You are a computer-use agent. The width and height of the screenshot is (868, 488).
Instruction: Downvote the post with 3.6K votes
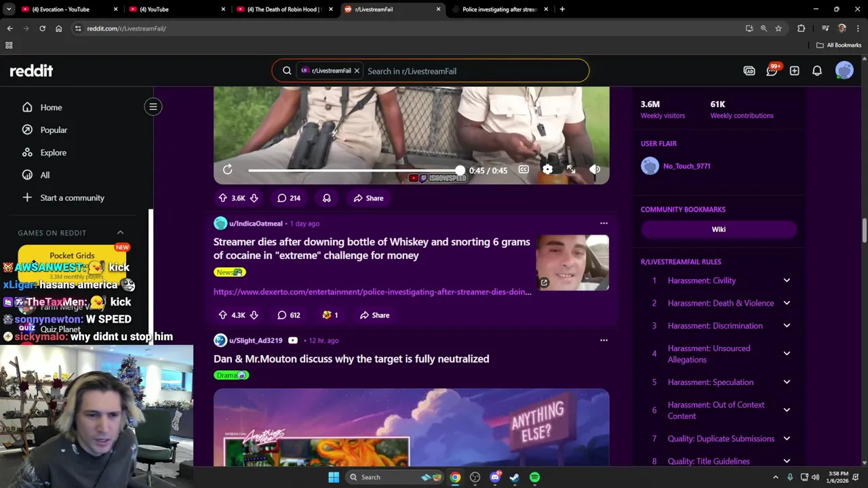[254, 198]
